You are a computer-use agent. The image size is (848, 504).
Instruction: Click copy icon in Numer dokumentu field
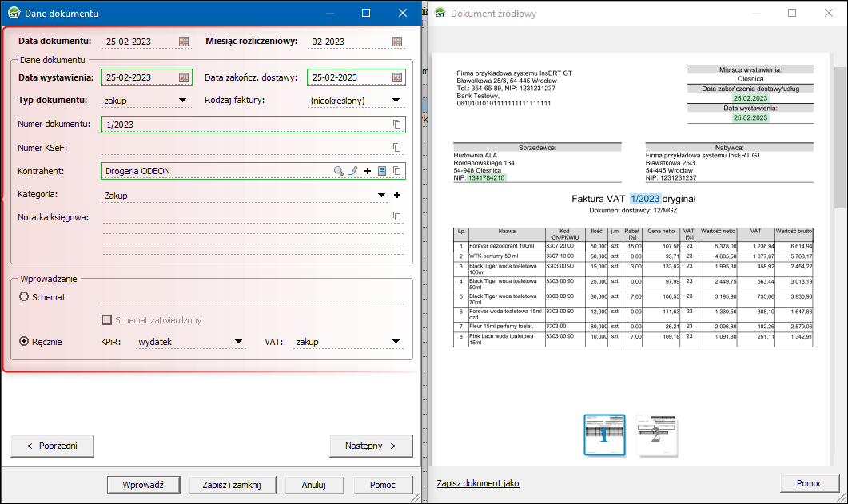(x=397, y=125)
